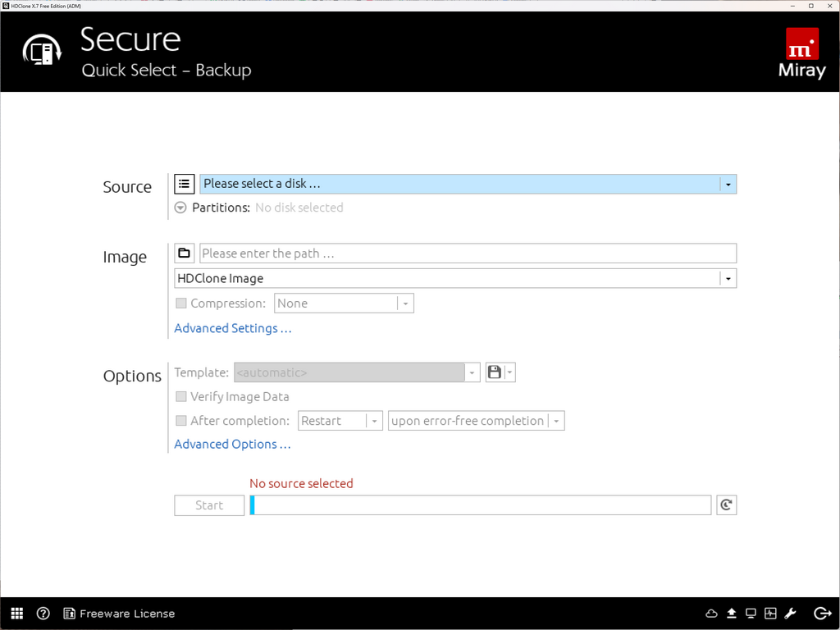Expand the Partitions disclosure arrow
Screen dimensions: 840x630
click(180, 208)
